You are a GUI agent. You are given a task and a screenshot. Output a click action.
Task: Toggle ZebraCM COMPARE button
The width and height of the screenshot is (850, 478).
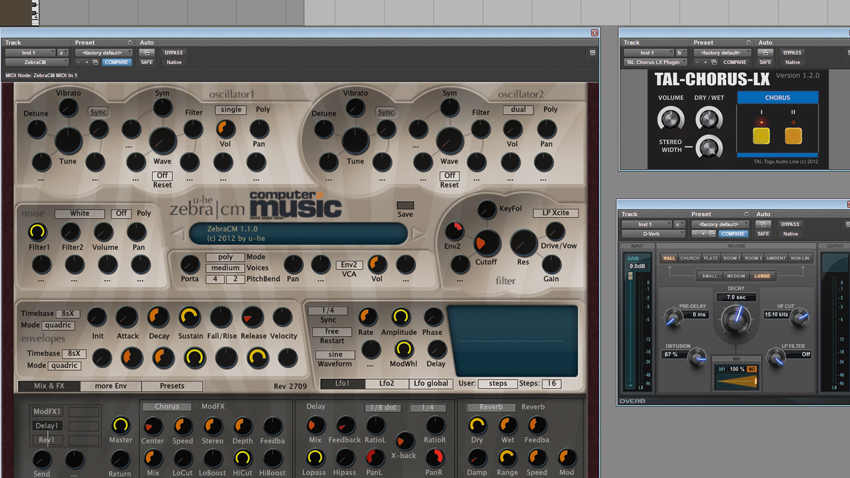pos(116,62)
